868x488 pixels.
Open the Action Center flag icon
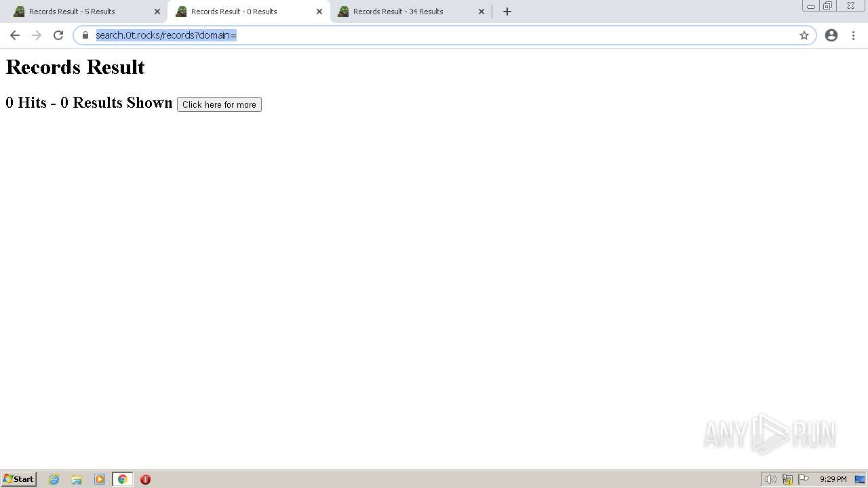[804, 479]
